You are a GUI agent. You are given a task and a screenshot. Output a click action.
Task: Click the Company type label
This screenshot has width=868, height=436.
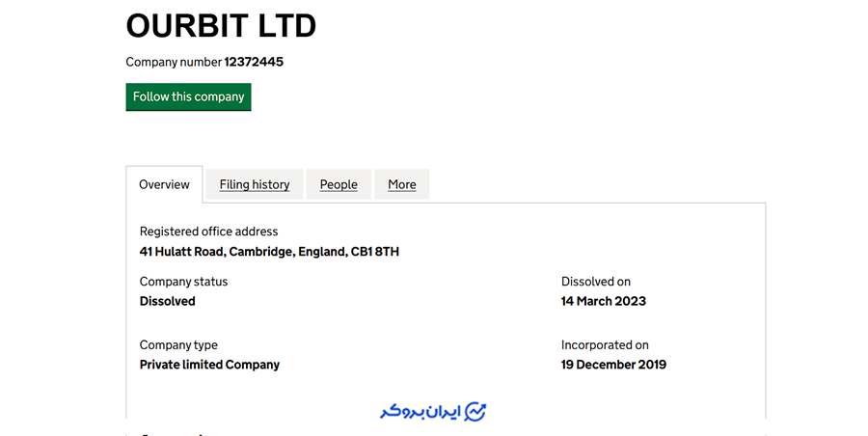pos(178,345)
